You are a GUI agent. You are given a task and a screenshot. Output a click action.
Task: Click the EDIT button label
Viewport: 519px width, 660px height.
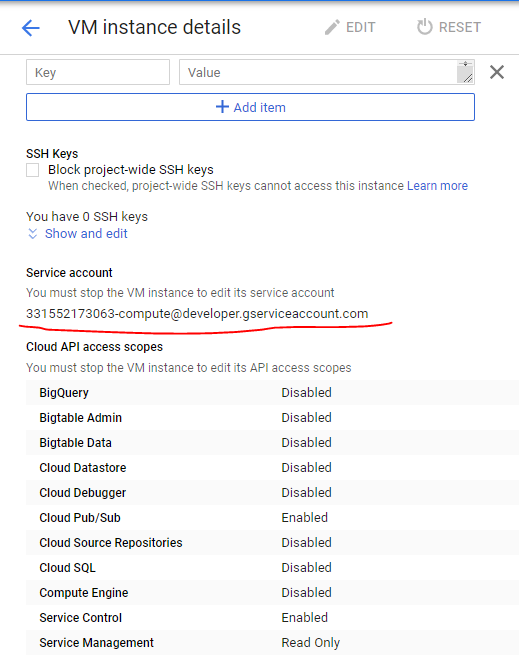[360, 27]
